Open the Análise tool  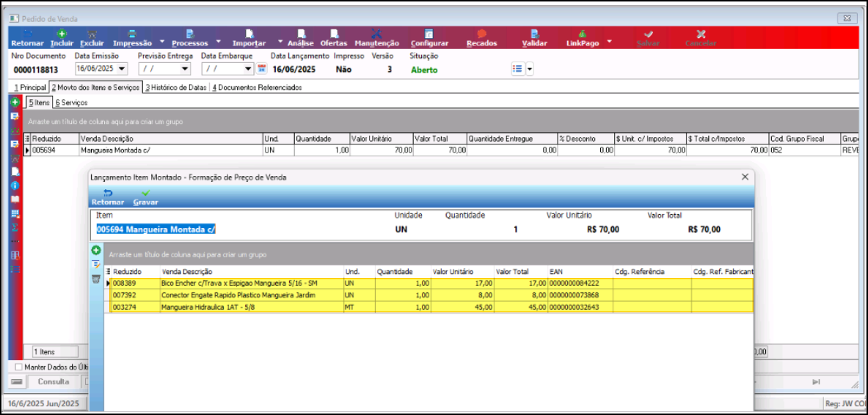click(301, 38)
